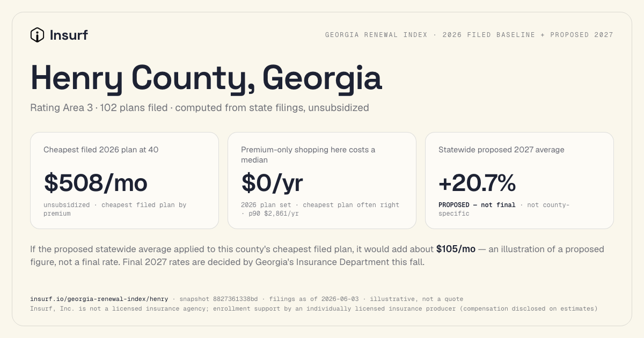Screen dimensions: 644x338
Task: Click the $0/yr median value
Action: (x=272, y=183)
